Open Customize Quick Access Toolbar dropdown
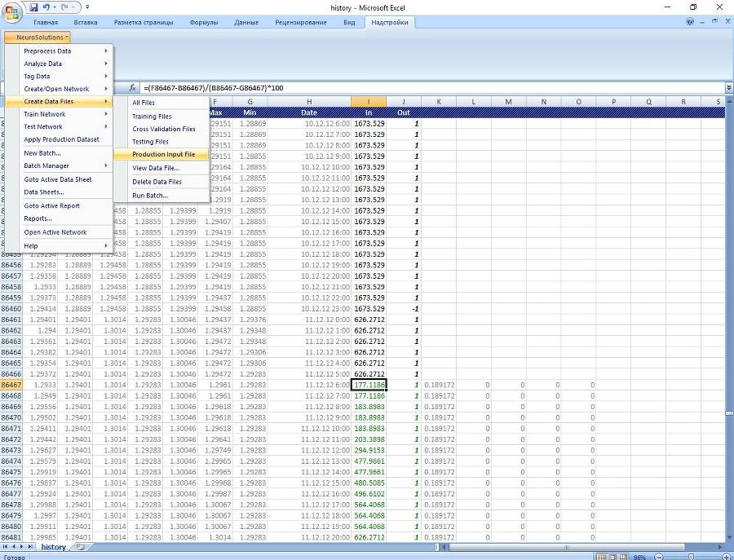 click(87, 7)
